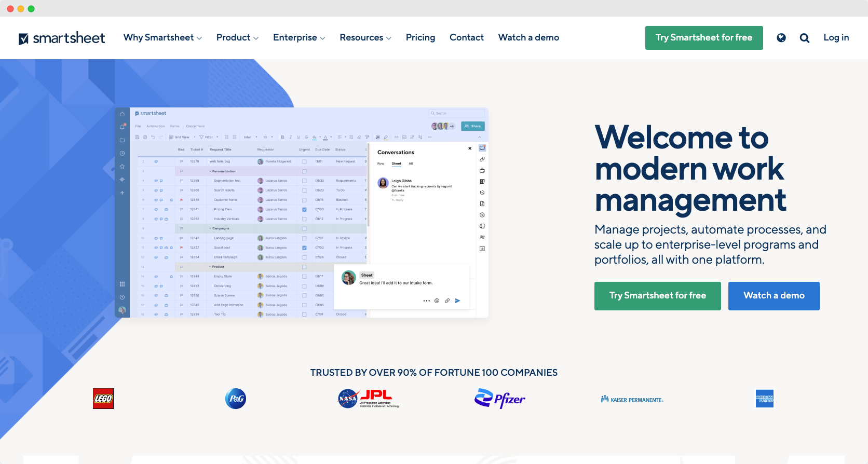Click the plus icon in the app sidebar

click(122, 193)
